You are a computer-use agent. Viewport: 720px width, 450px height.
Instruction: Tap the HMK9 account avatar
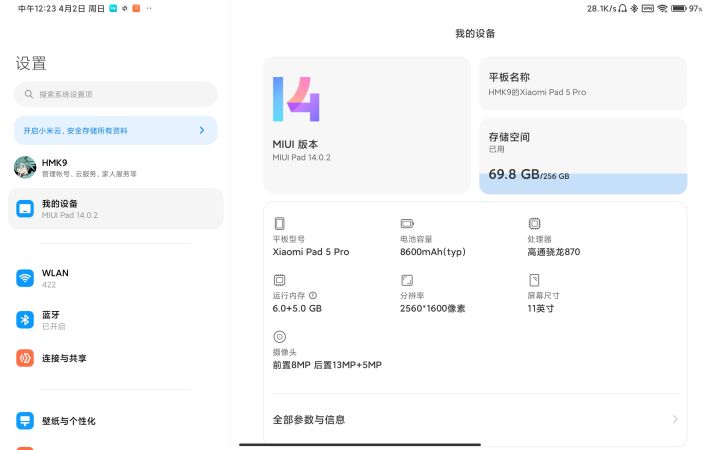[25, 167]
